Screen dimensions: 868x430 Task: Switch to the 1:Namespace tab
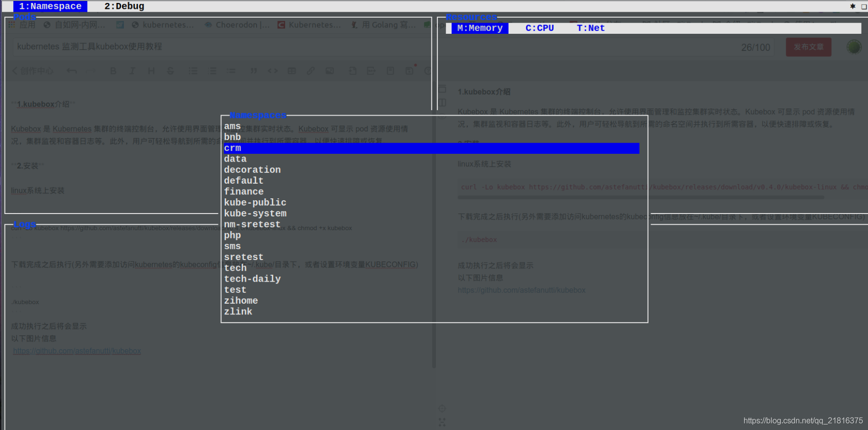coord(50,6)
